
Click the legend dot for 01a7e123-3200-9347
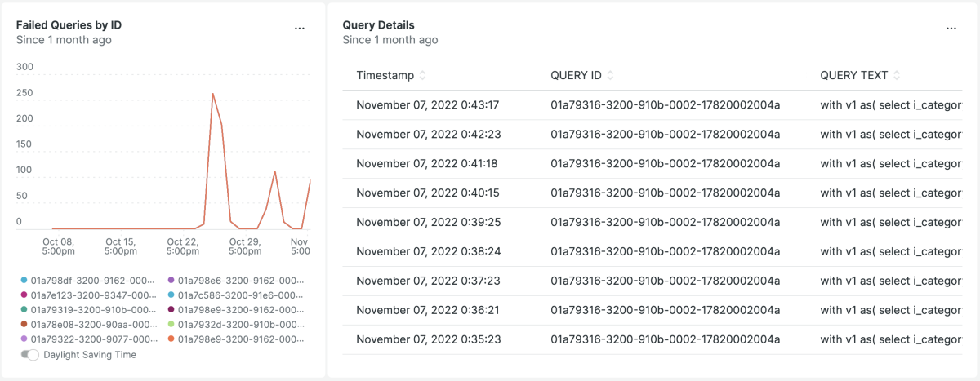(24, 295)
